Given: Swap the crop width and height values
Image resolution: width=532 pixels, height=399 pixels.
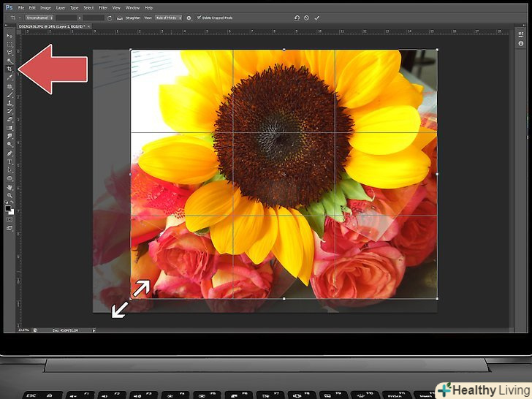Looking at the screenshot, I should point(79,17).
